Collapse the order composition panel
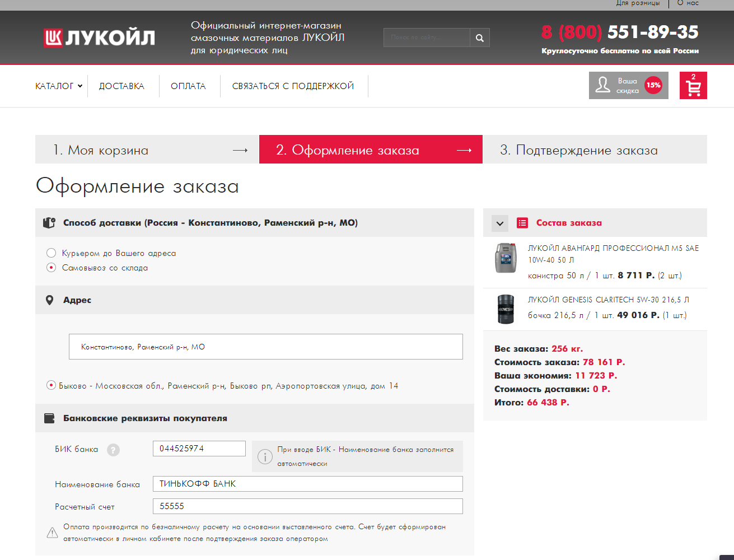The width and height of the screenshot is (734, 560). 500,223
